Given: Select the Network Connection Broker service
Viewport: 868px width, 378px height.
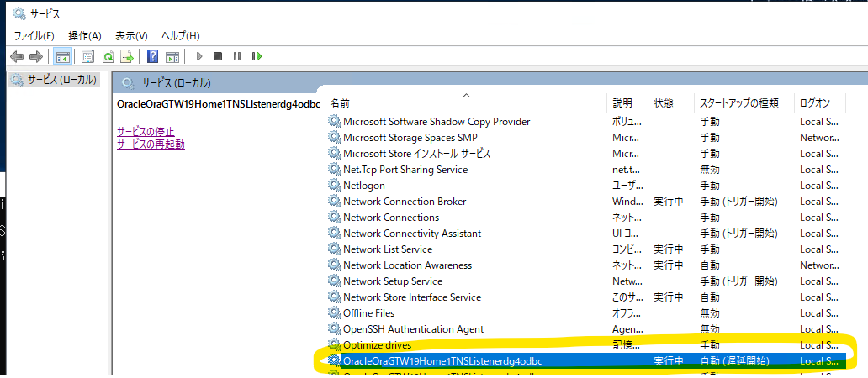Looking at the screenshot, I should [405, 201].
